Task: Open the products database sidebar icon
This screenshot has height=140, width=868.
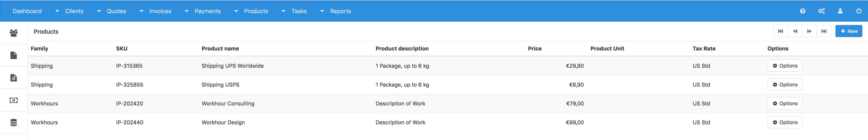Action: pyautogui.click(x=13, y=122)
